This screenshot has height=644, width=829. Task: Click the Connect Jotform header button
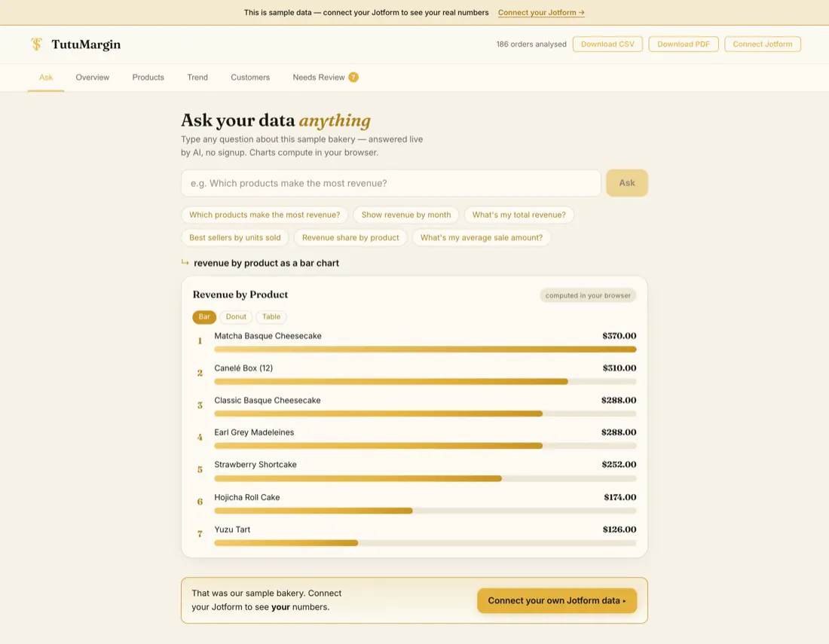(763, 44)
